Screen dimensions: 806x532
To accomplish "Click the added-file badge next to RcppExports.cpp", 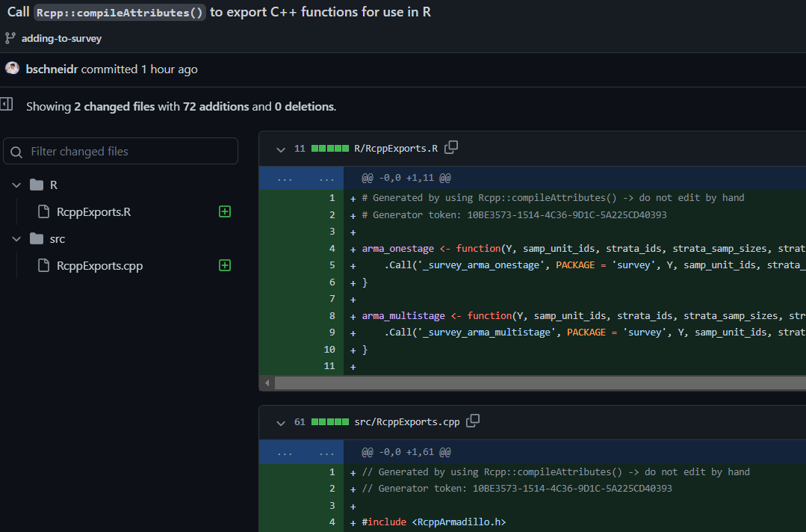I will (225, 265).
